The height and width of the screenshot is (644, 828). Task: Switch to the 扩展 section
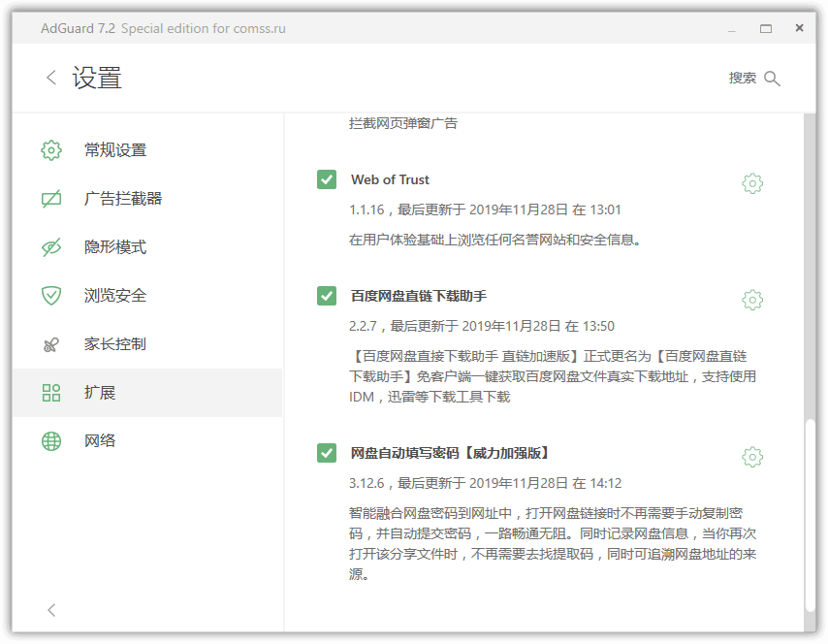101,392
